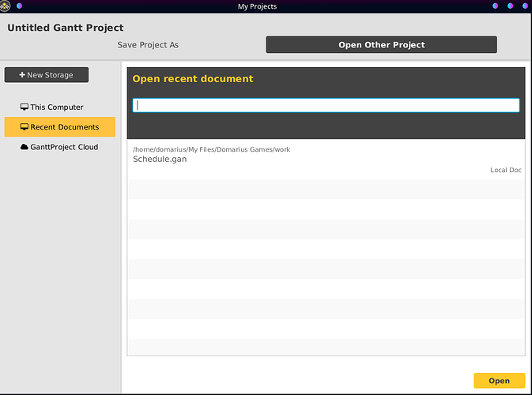The width and height of the screenshot is (532, 395).
Task: Select Schedule.gan in recent list
Action: 326,160
